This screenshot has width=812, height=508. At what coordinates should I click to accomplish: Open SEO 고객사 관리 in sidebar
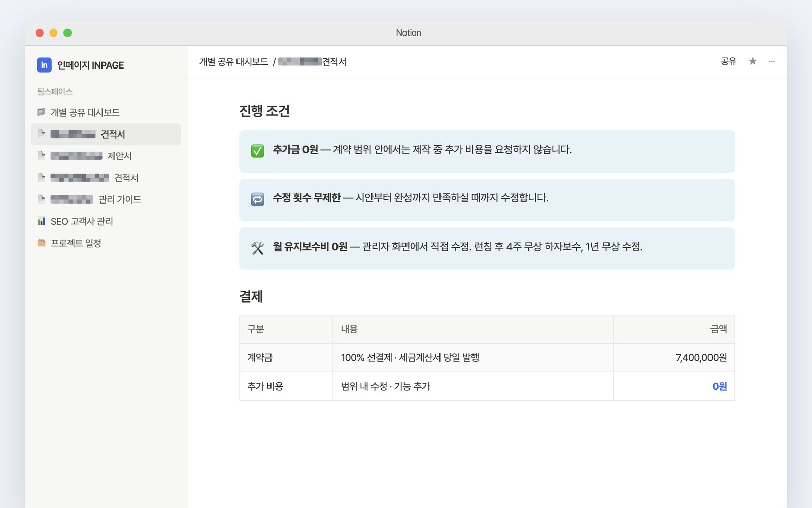click(x=106, y=221)
